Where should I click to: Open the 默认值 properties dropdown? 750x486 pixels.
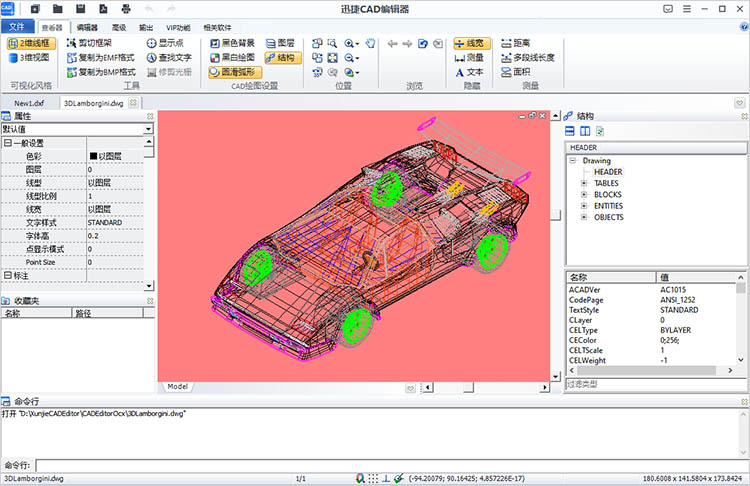coord(148,129)
